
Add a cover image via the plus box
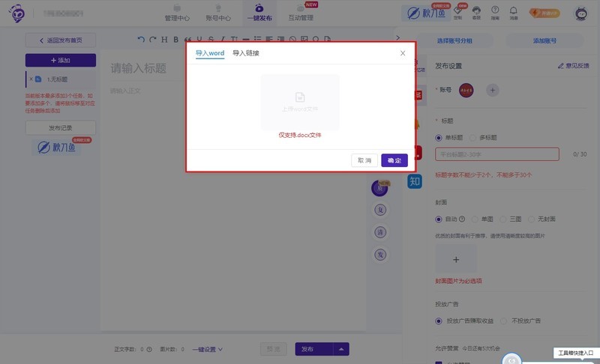456,260
